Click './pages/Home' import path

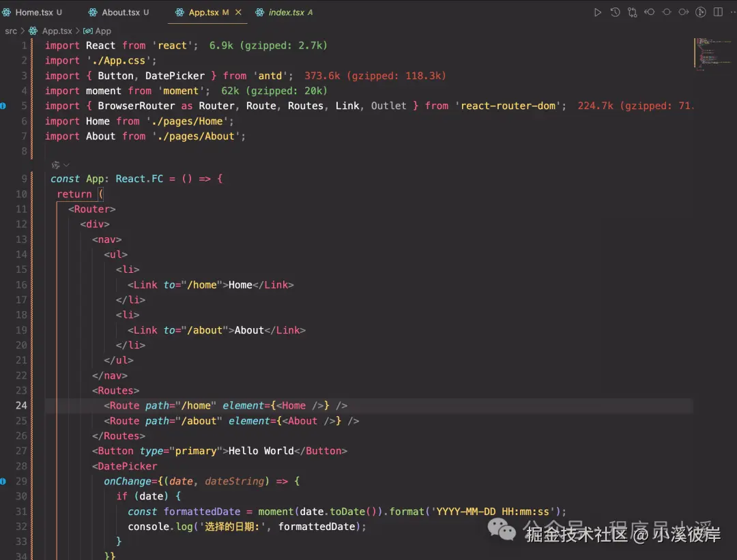point(186,121)
